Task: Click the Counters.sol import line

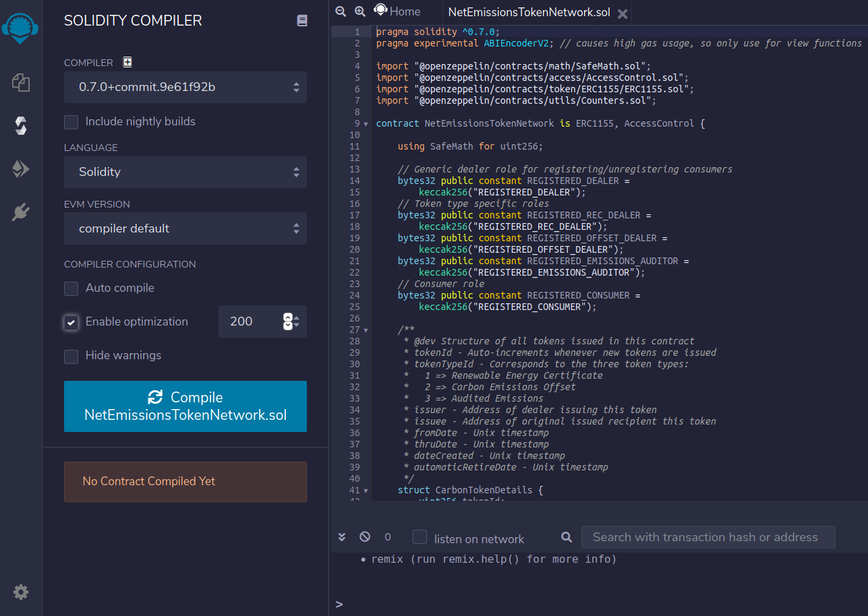Action: [x=516, y=100]
